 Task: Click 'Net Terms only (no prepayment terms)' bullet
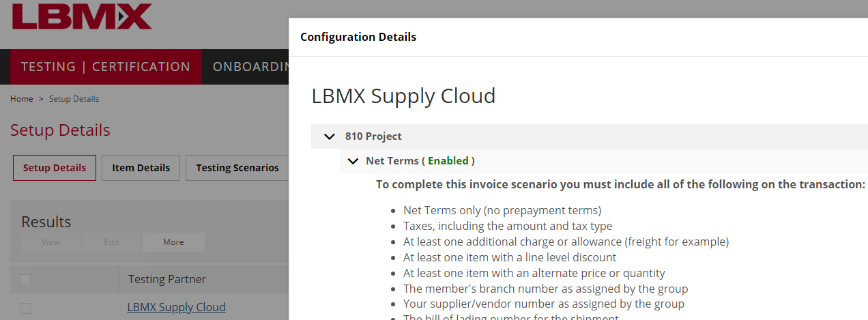[502, 210]
